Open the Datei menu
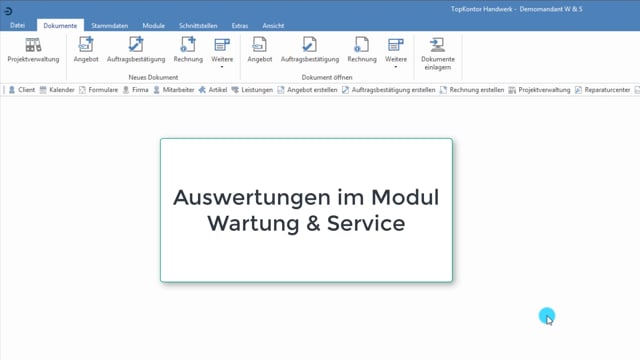 (18, 25)
